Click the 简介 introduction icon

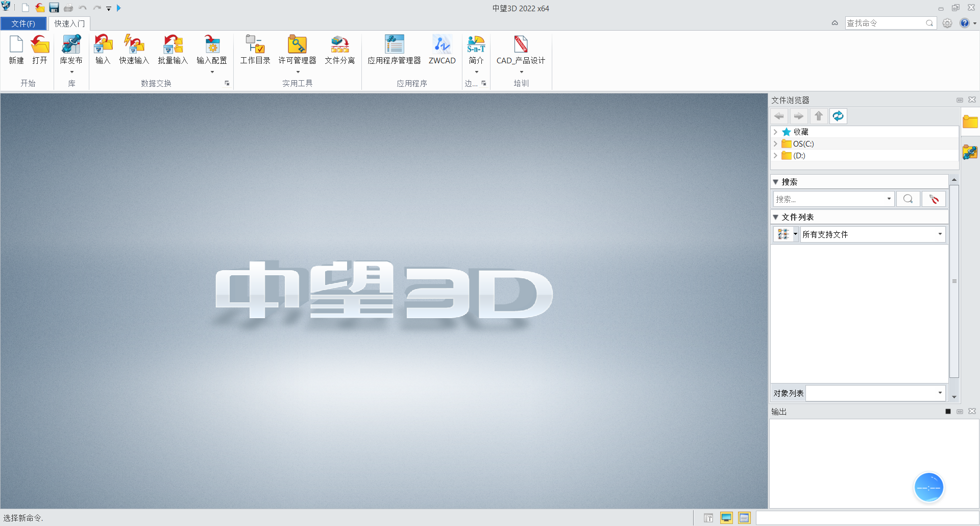click(476, 44)
